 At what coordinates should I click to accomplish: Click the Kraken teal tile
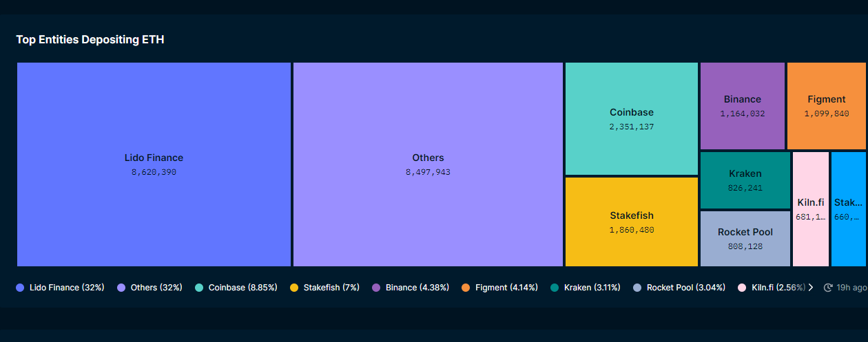(745, 180)
